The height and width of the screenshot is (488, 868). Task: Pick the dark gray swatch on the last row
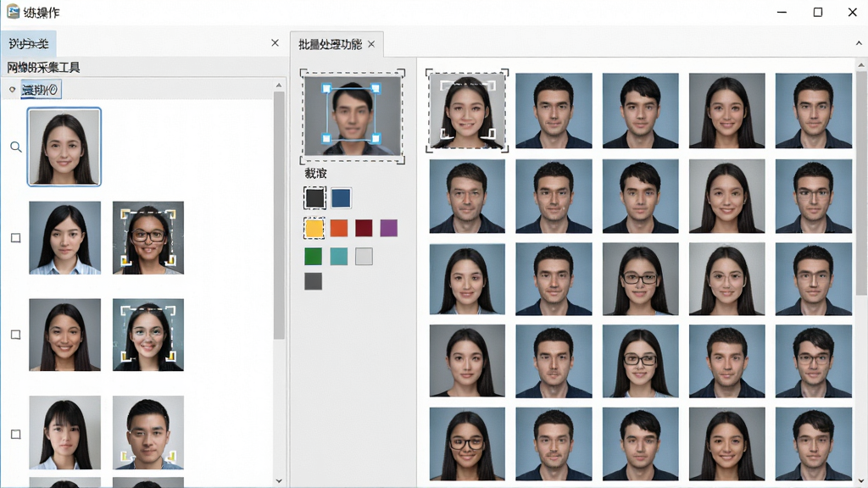pos(314,281)
